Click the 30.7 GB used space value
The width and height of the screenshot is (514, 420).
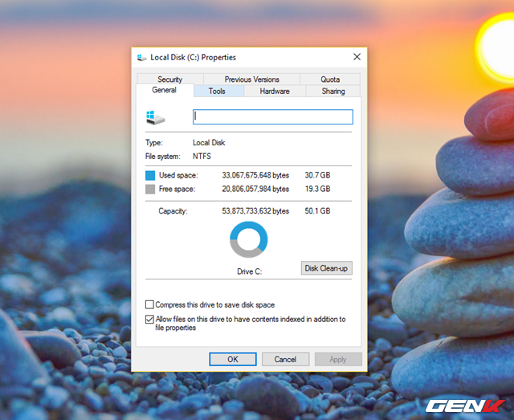click(317, 175)
